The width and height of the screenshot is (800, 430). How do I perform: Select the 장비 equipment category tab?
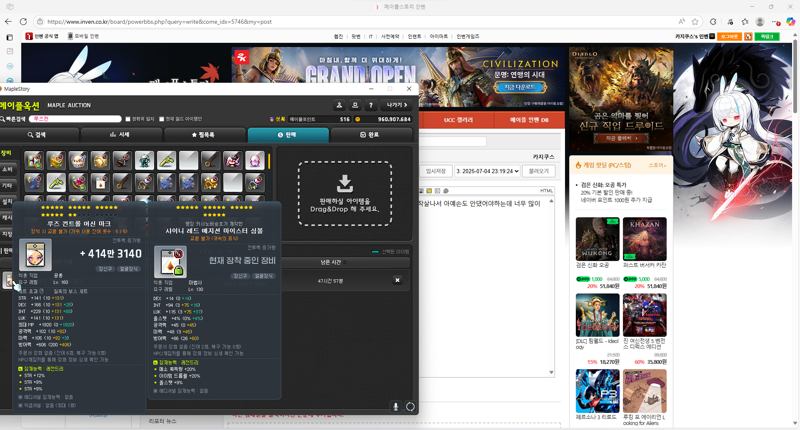[x=6, y=153]
